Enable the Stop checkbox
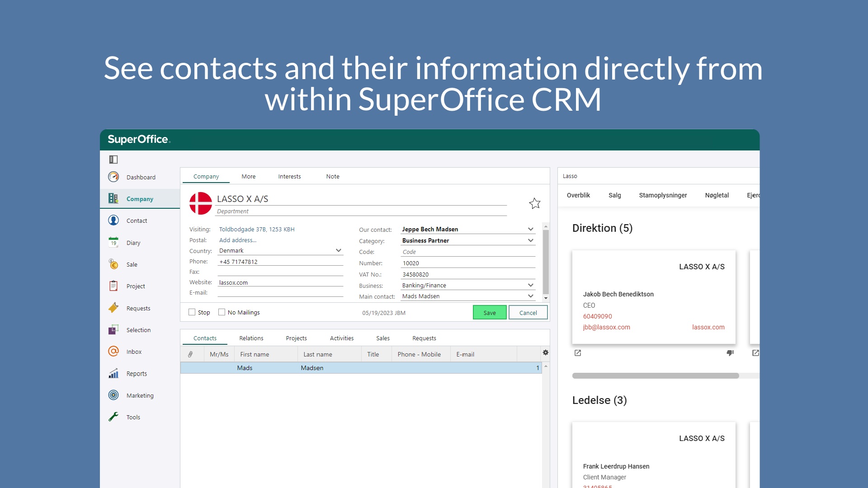Screen dimensions: 868x488 pyautogui.click(x=192, y=312)
